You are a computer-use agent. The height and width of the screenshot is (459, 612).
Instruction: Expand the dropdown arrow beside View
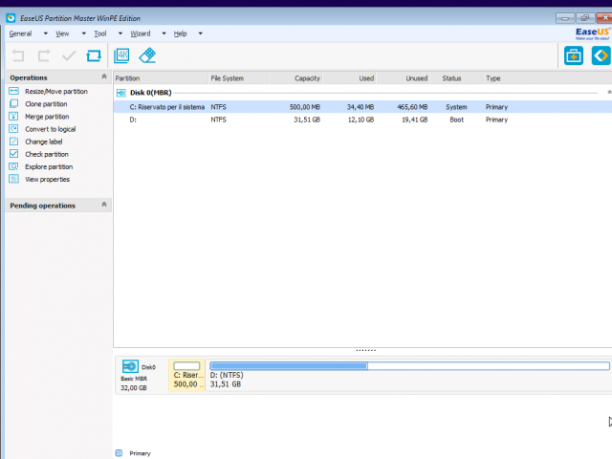[84, 34]
